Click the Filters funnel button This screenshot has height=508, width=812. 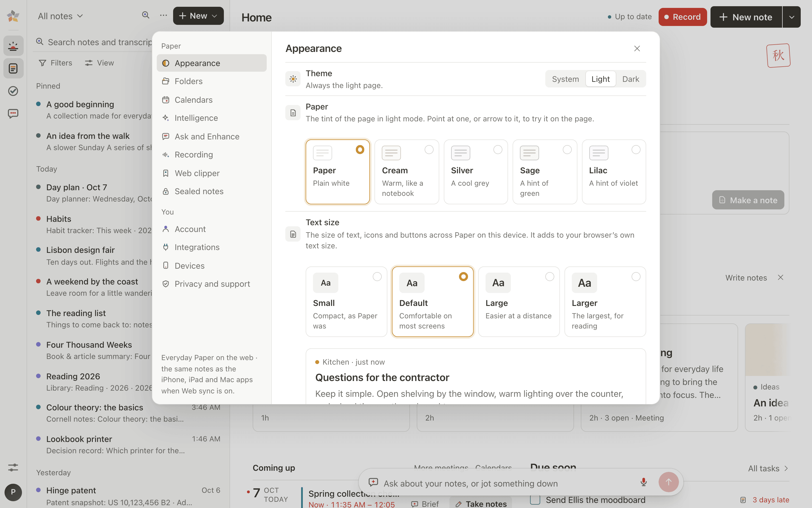(55, 63)
